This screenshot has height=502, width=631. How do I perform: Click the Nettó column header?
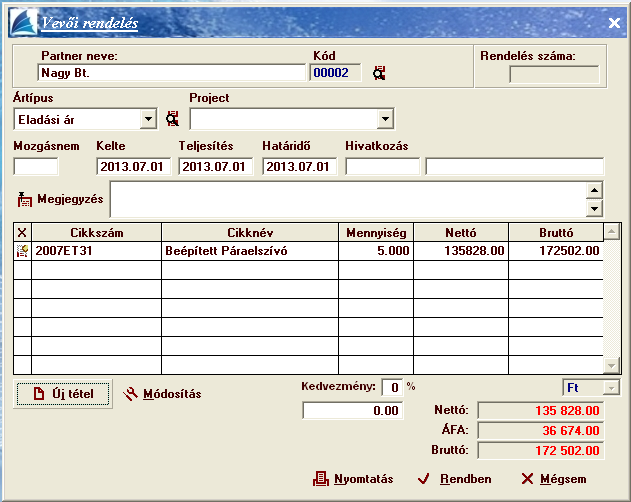click(461, 232)
